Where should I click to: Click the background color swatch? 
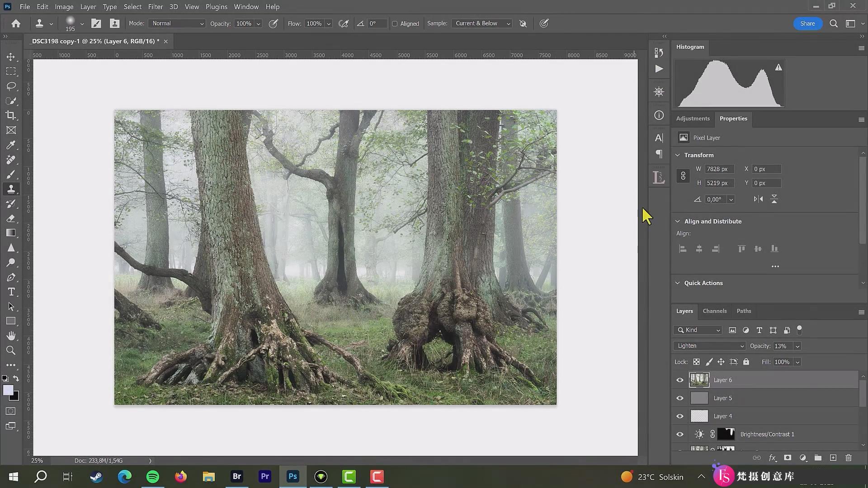tap(15, 397)
